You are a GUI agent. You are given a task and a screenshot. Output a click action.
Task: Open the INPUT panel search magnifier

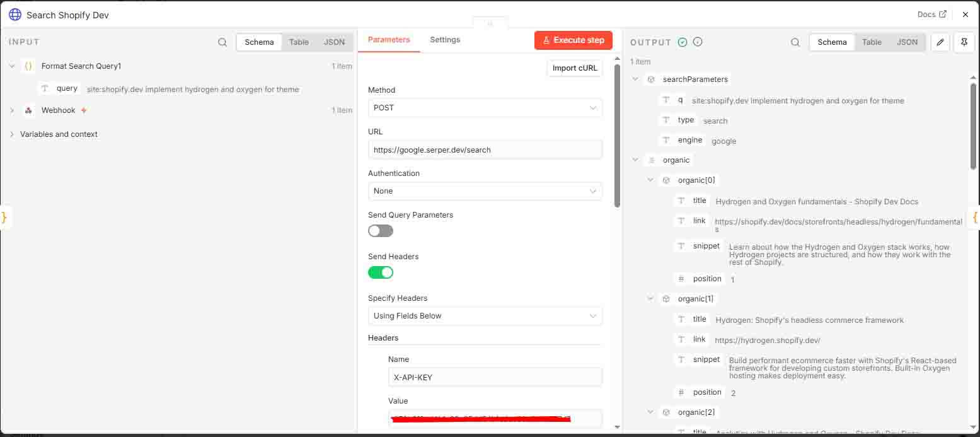(x=222, y=42)
